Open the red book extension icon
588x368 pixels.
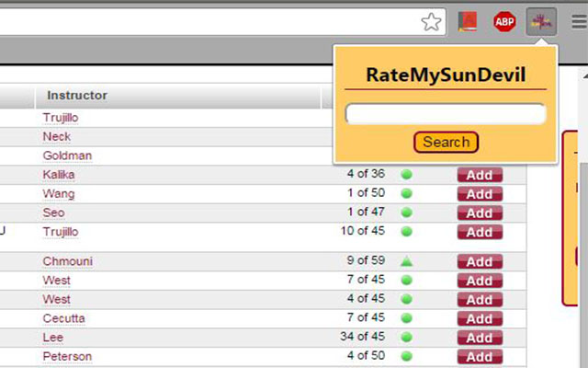click(468, 22)
